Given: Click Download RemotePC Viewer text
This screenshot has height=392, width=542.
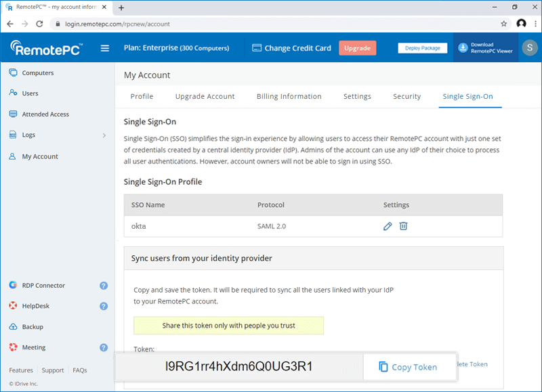Looking at the screenshot, I should pos(491,47).
